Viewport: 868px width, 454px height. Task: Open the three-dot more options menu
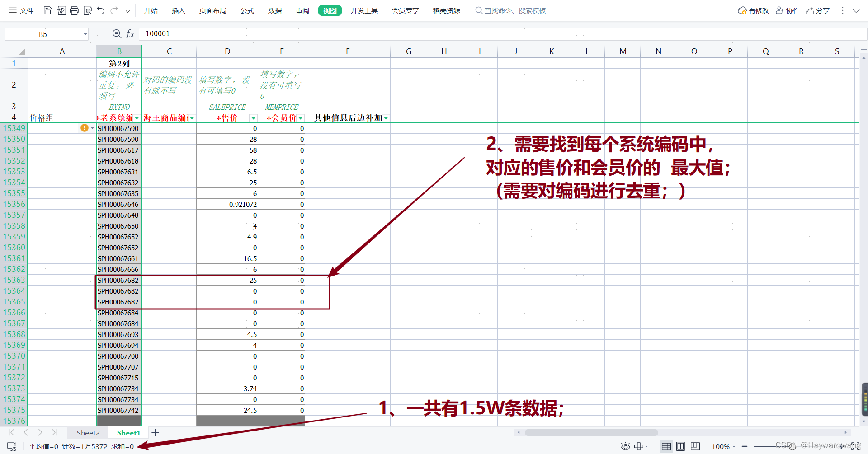[842, 10]
